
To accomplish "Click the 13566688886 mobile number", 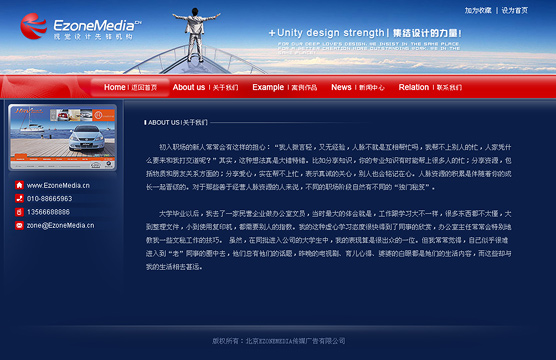I will point(49,212).
